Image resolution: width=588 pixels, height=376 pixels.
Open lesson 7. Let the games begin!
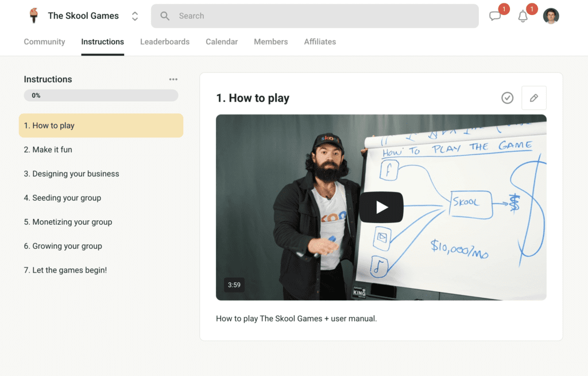point(65,270)
